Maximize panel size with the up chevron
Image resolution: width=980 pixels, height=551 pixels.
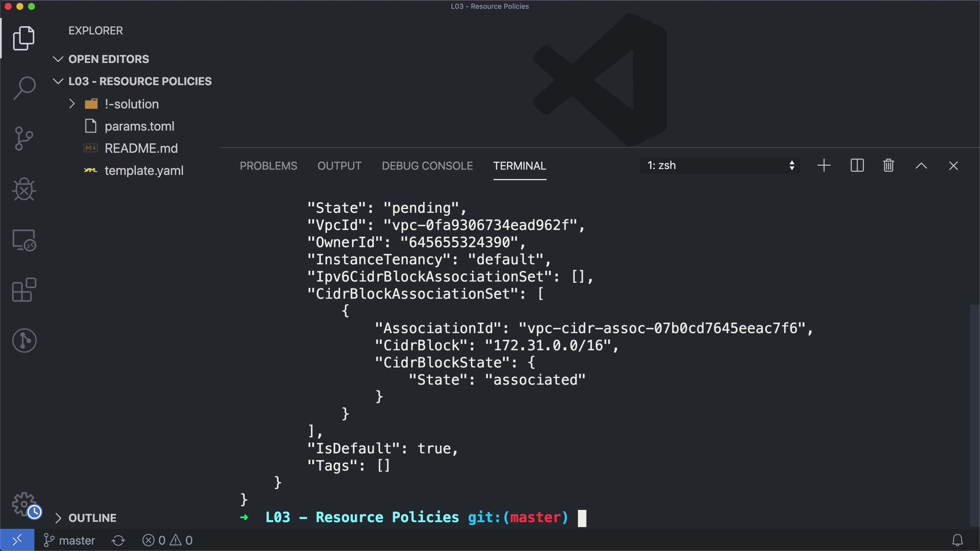coord(921,166)
